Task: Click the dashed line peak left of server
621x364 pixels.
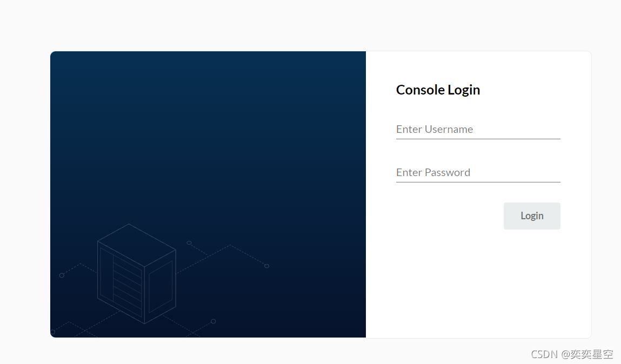Action: pos(81,264)
